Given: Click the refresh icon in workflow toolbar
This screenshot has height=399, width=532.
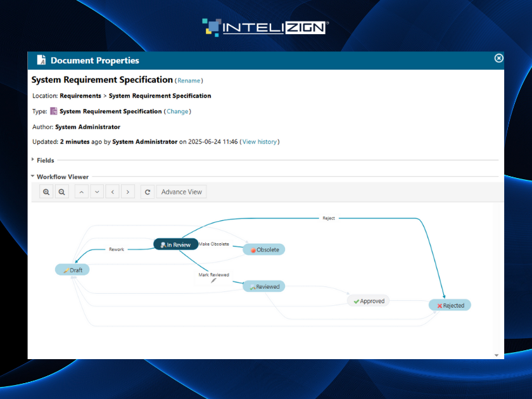Looking at the screenshot, I should [147, 191].
